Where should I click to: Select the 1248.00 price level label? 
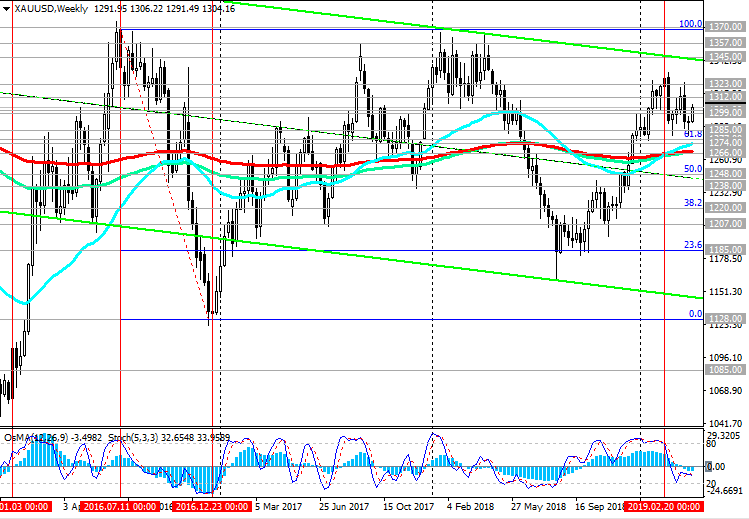click(x=726, y=174)
